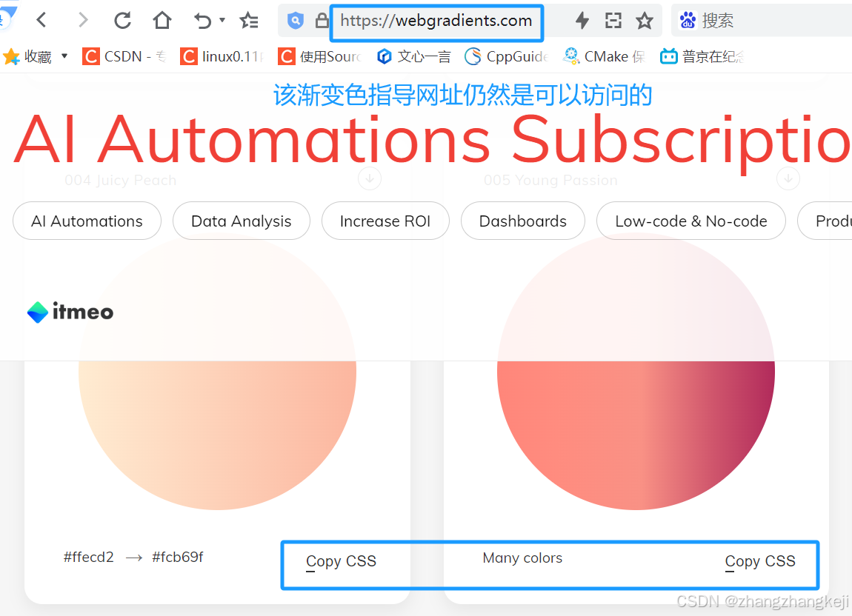This screenshot has width=852, height=616.
Task: Click the 004 Juicy Peach title
Action: [x=121, y=181]
